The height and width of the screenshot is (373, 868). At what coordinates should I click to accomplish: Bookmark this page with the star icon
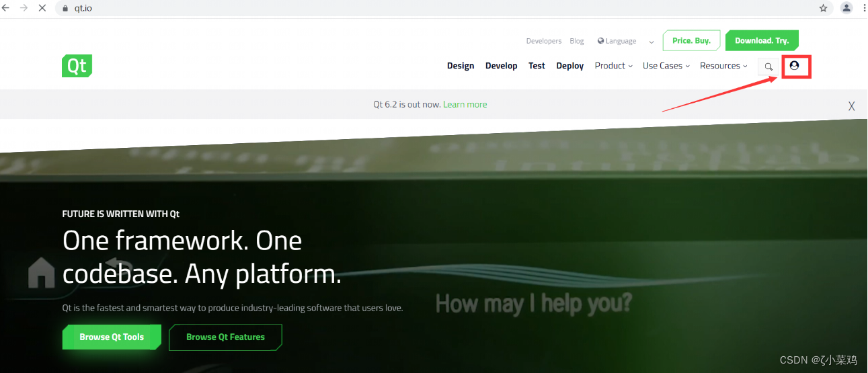(823, 8)
